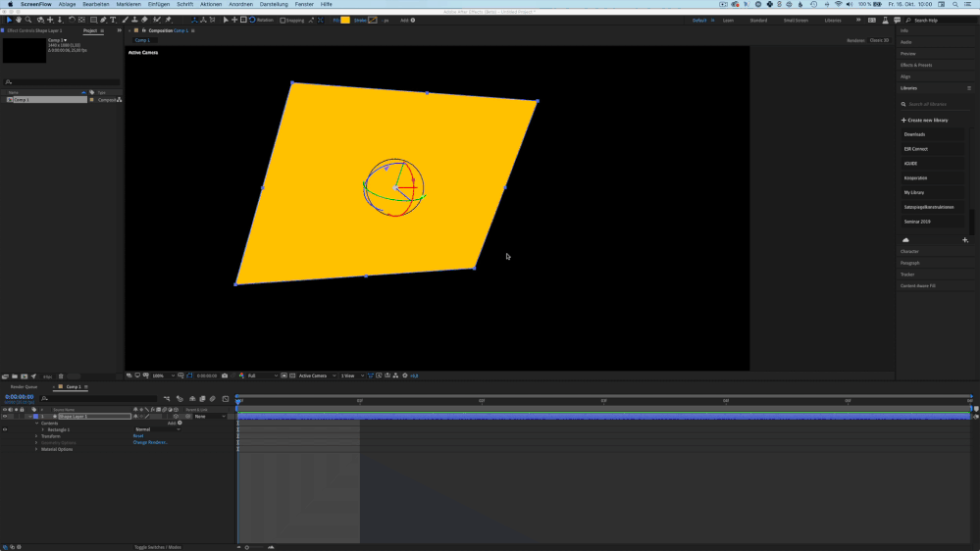Open the Normal blend mode dropdown for Rectangle 1

[x=158, y=429]
